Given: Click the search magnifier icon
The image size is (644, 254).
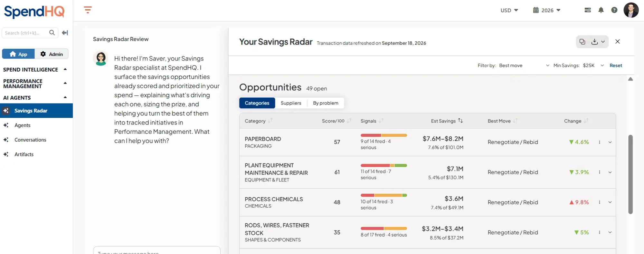Looking at the screenshot, I should point(52,33).
